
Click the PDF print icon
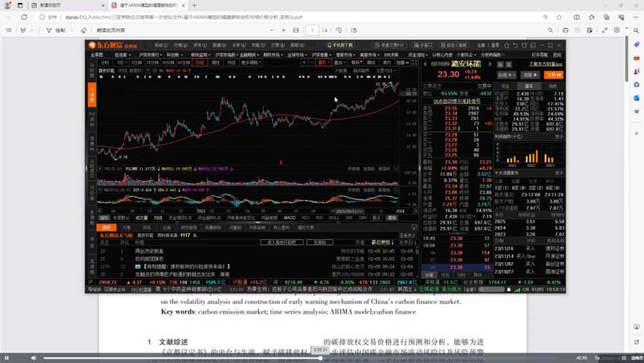pyautogui.click(x=565, y=31)
